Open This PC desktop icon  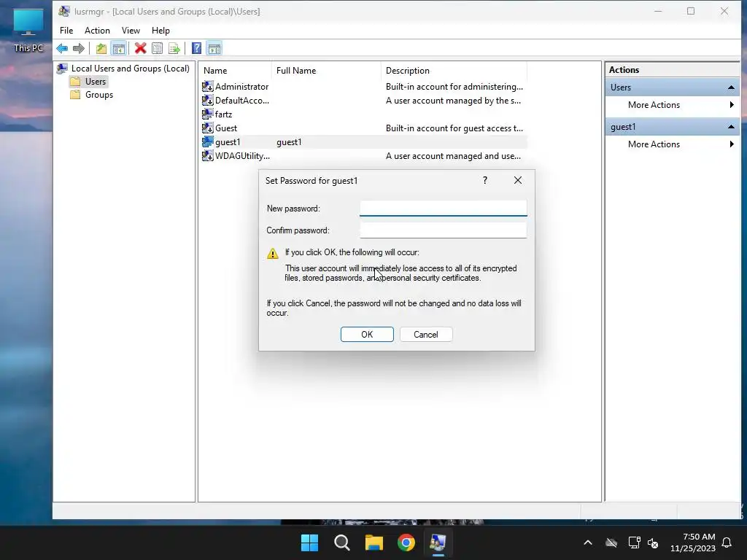point(28,31)
